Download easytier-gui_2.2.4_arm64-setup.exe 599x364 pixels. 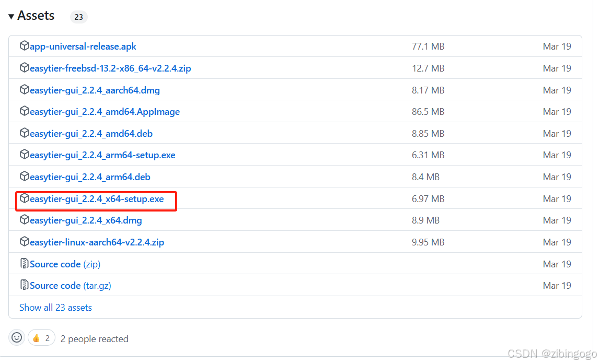102,155
